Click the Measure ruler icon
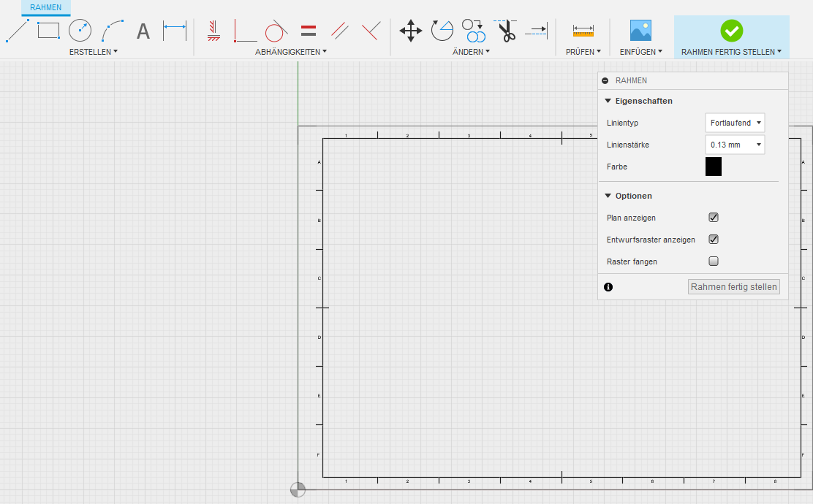Image resolution: width=813 pixels, height=504 pixels. coord(583,31)
